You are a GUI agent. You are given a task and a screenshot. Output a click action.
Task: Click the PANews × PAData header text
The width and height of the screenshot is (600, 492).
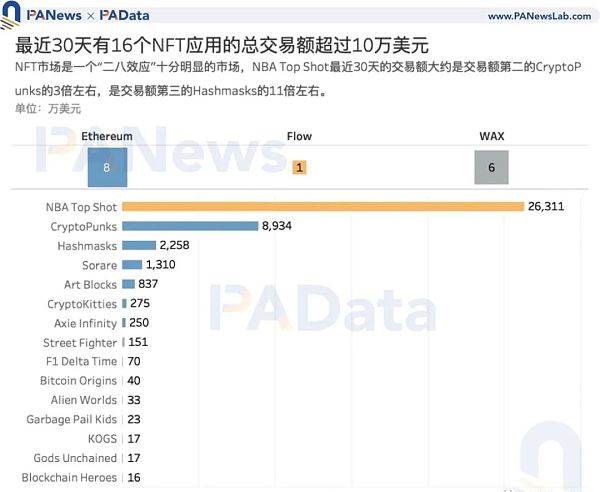pos(88,15)
